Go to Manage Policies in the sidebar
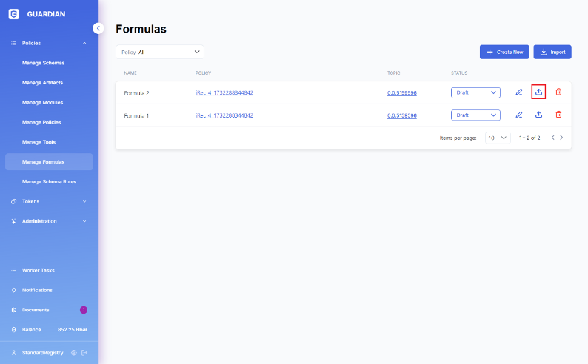The width and height of the screenshot is (588, 364). pyautogui.click(x=41, y=122)
